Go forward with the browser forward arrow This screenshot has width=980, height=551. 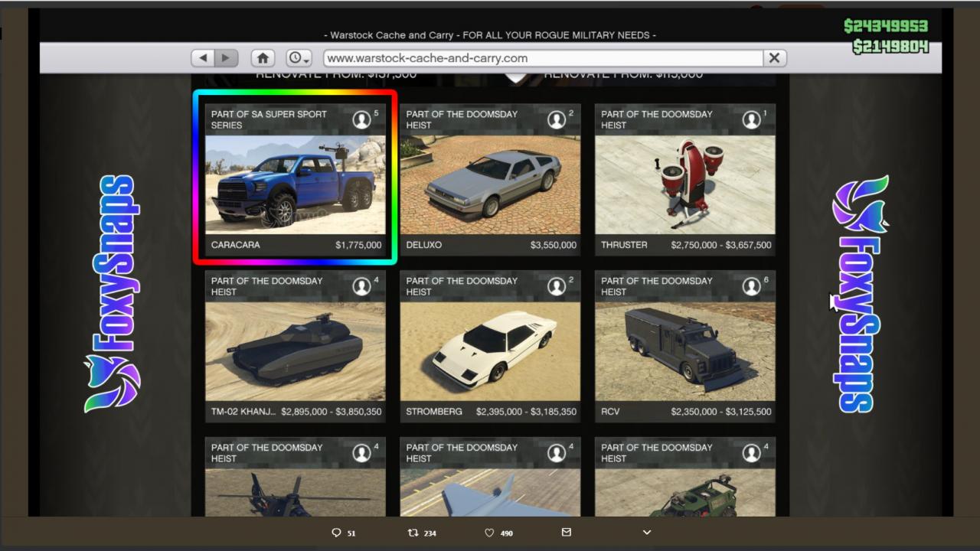[226, 58]
